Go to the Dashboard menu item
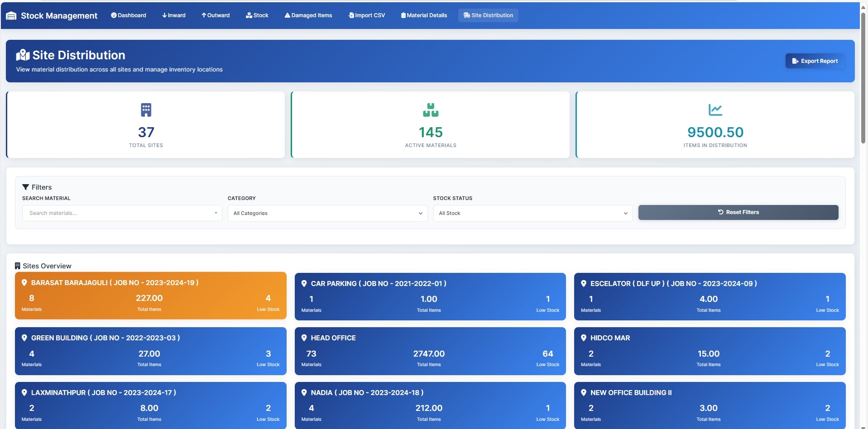This screenshot has width=868, height=429. pyautogui.click(x=129, y=15)
